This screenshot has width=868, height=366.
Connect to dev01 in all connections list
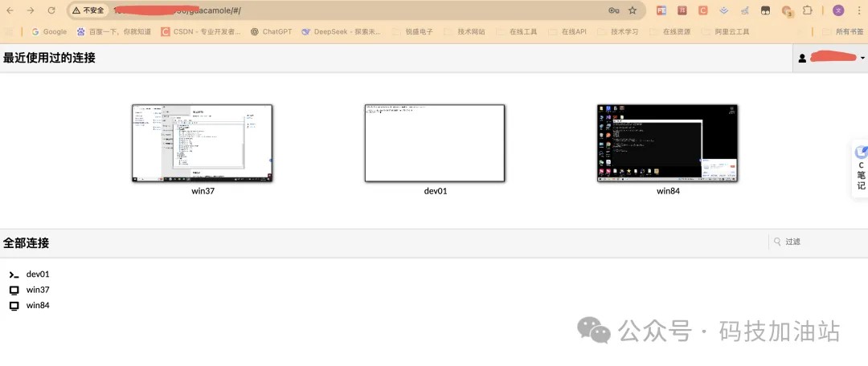38,274
